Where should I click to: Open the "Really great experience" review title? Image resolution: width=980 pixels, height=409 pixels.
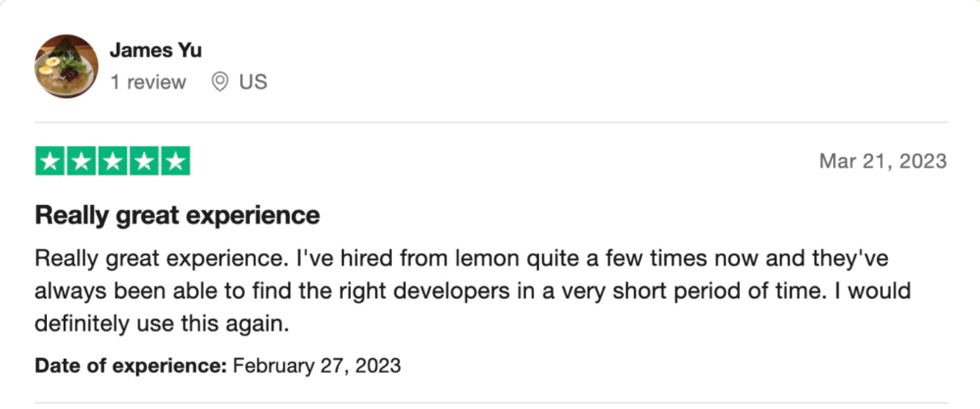point(177,216)
